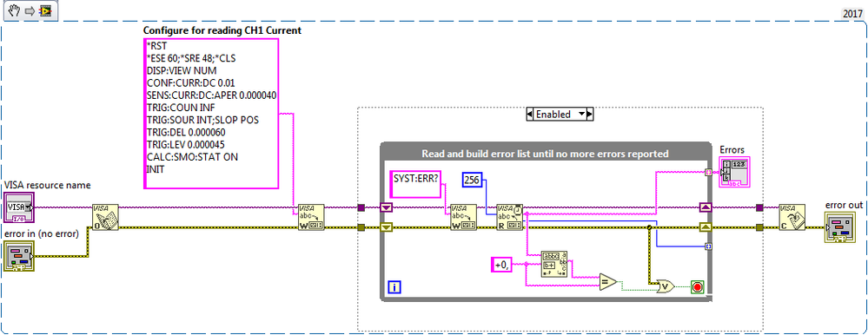Viewport: 868px width, 335px height.
Task: Click the loop iteration terminal i
Action: pos(394,287)
